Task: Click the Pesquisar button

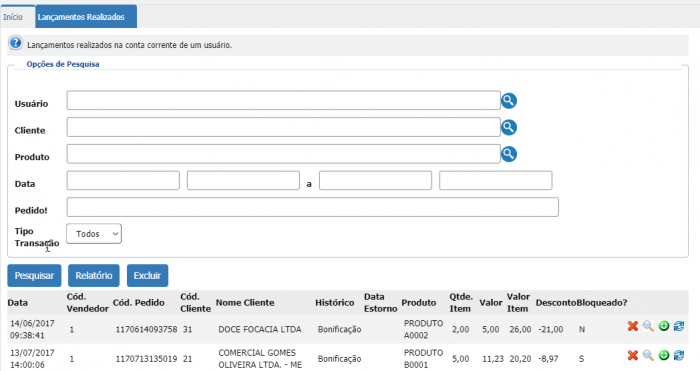Action: pos(34,275)
